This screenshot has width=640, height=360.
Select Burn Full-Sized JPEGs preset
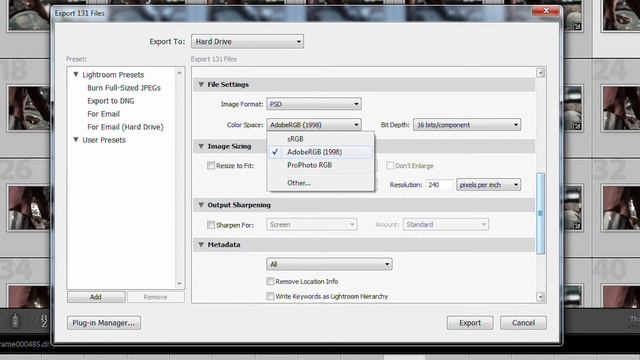pyautogui.click(x=124, y=88)
